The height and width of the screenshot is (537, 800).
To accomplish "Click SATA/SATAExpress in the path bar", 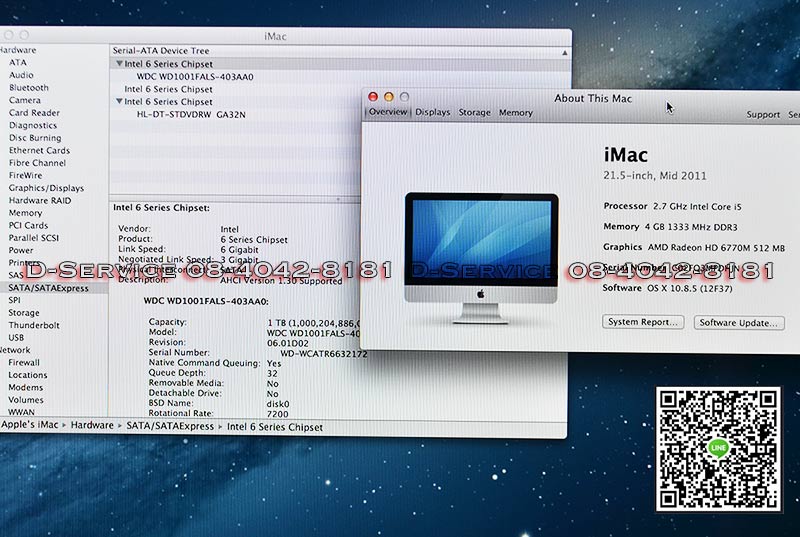I will point(170,426).
